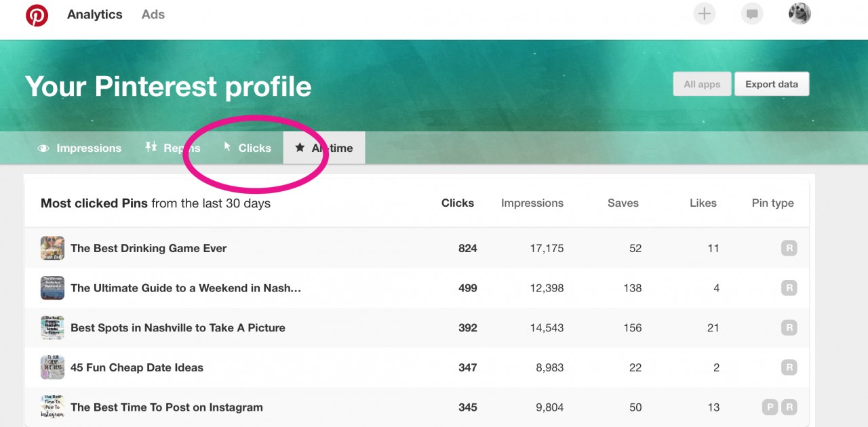Click the 8,983 impressions value
The image size is (868, 427).
(x=549, y=367)
